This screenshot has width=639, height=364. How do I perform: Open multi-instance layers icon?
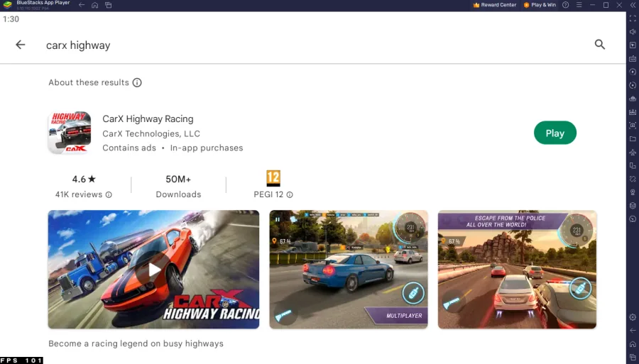(x=633, y=206)
